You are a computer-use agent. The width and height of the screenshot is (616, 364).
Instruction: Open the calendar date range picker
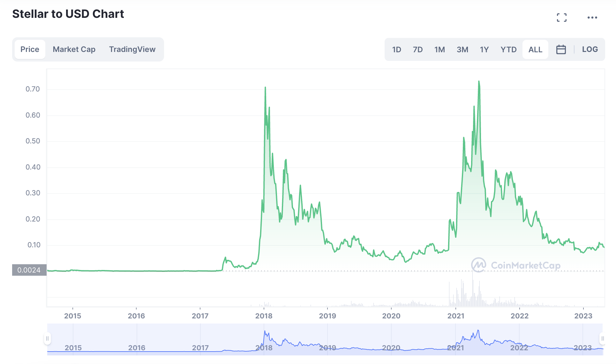[561, 49]
